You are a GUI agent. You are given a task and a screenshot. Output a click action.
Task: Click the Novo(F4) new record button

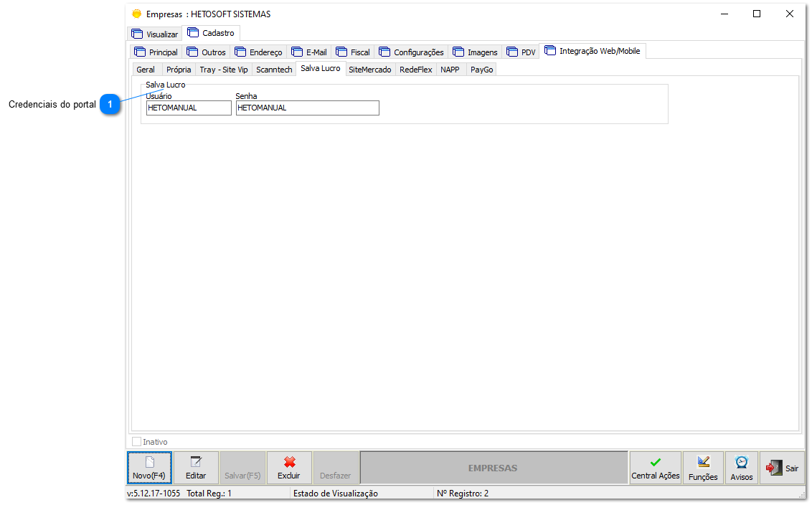pyautogui.click(x=149, y=468)
